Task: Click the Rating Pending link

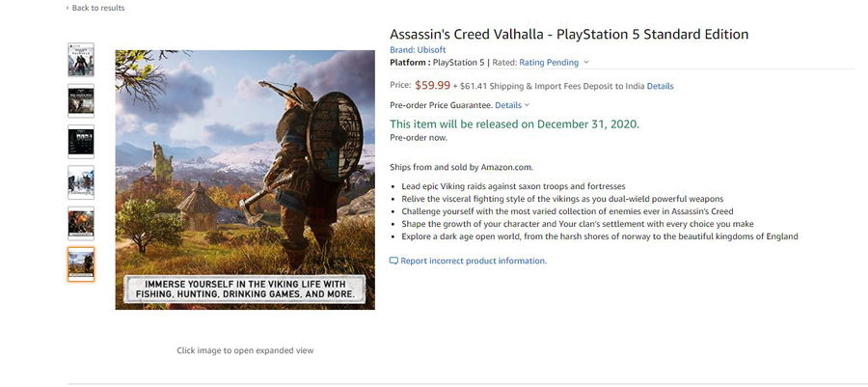Action: coord(549,63)
